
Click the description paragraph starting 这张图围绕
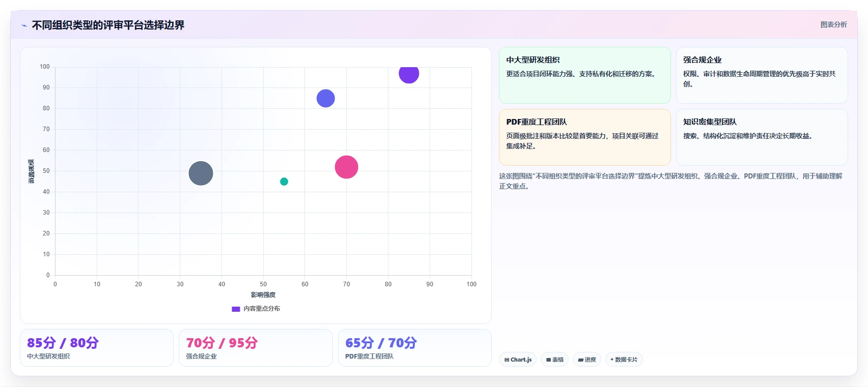[x=671, y=181]
